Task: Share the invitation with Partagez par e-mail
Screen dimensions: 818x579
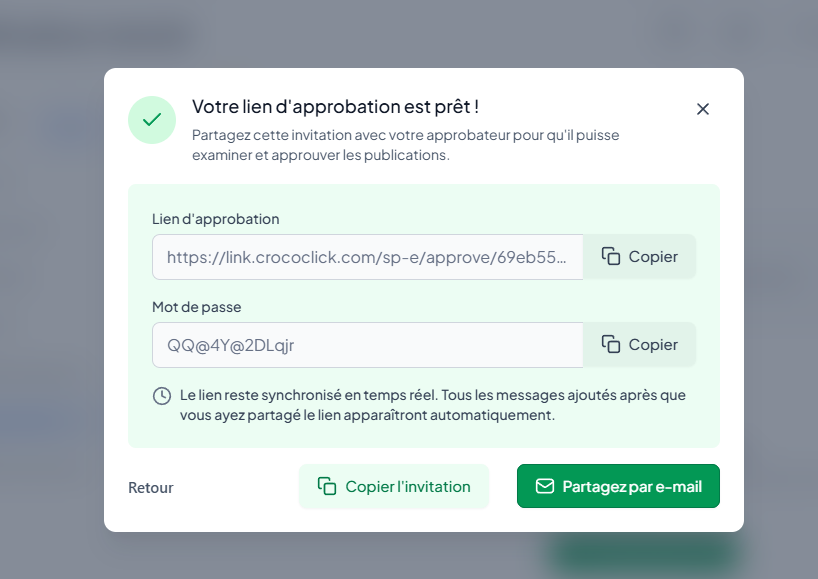Action: point(618,486)
